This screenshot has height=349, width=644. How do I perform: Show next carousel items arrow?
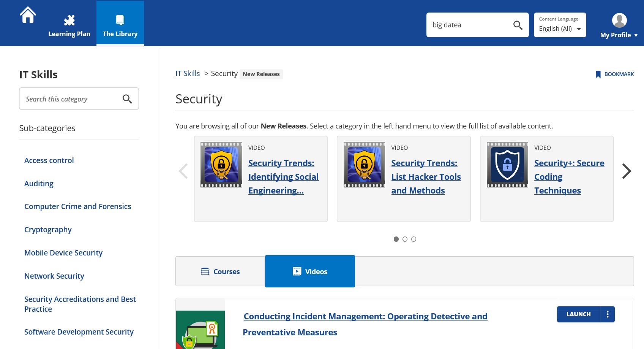click(x=626, y=171)
